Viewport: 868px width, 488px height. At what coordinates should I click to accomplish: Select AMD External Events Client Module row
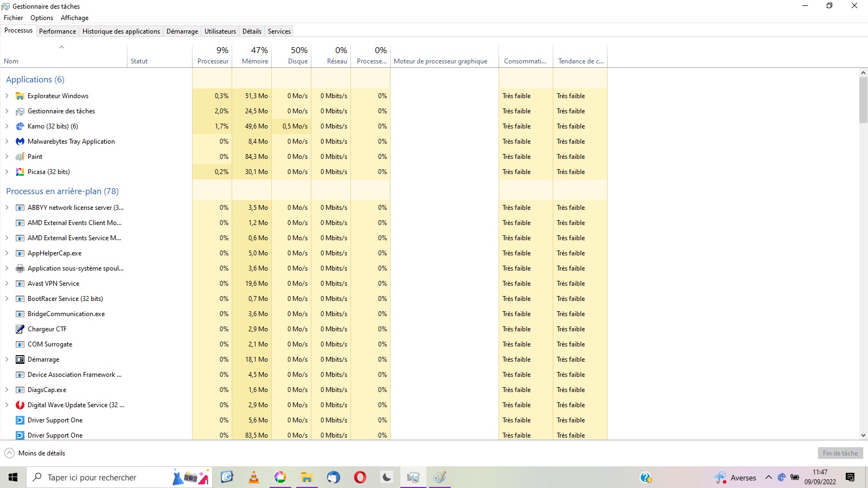click(x=304, y=223)
